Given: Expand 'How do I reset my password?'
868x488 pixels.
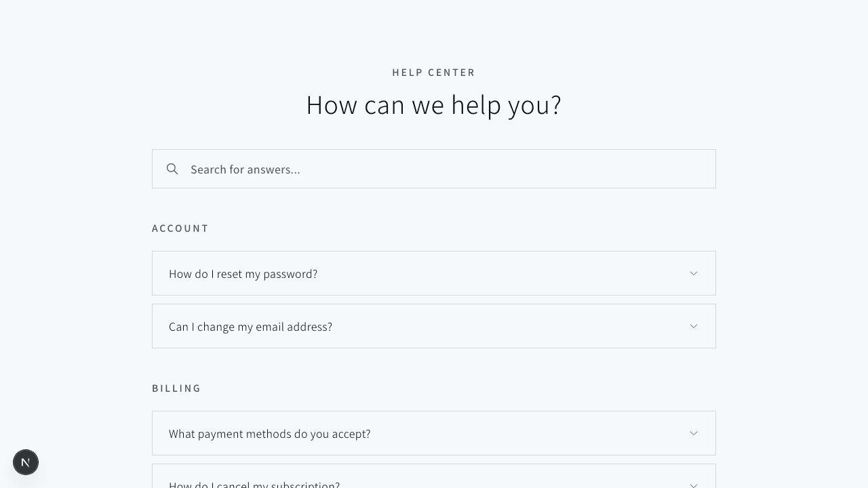Looking at the screenshot, I should (x=243, y=274).
